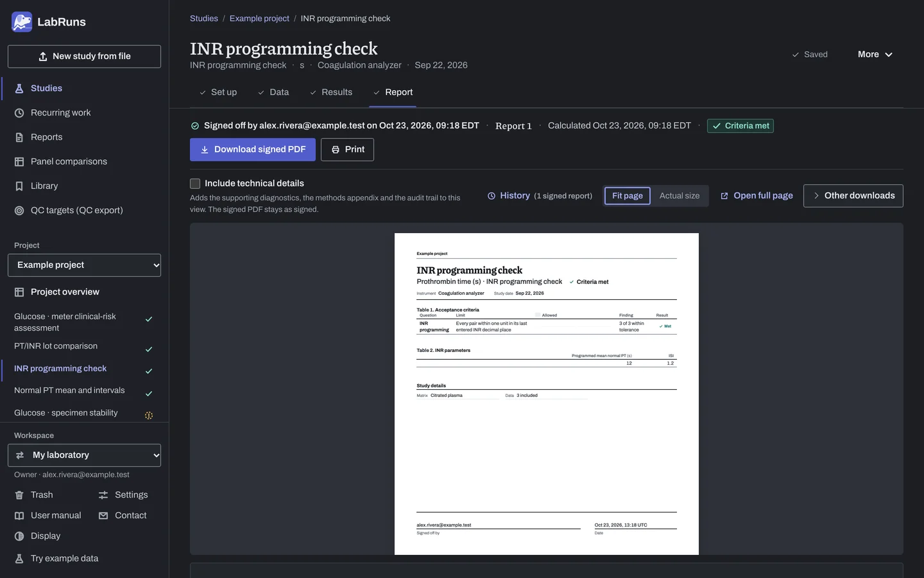Download the signed PDF

pos(253,150)
